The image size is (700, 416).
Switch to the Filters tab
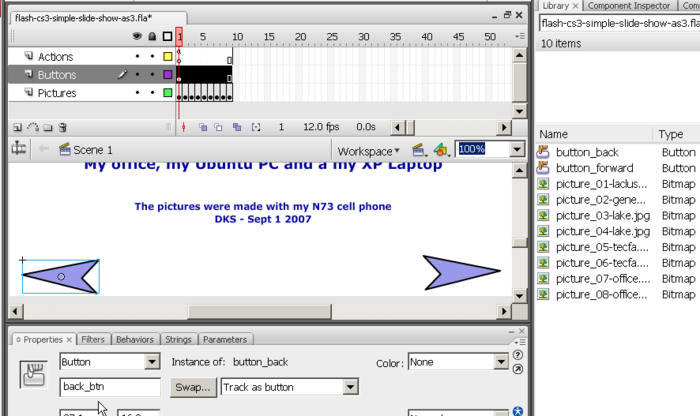(x=93, y=339)
